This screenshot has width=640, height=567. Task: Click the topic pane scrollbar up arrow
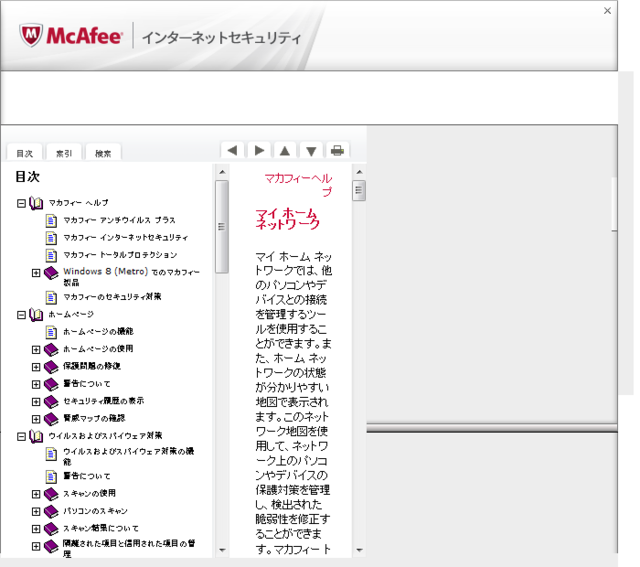[359, 172]
